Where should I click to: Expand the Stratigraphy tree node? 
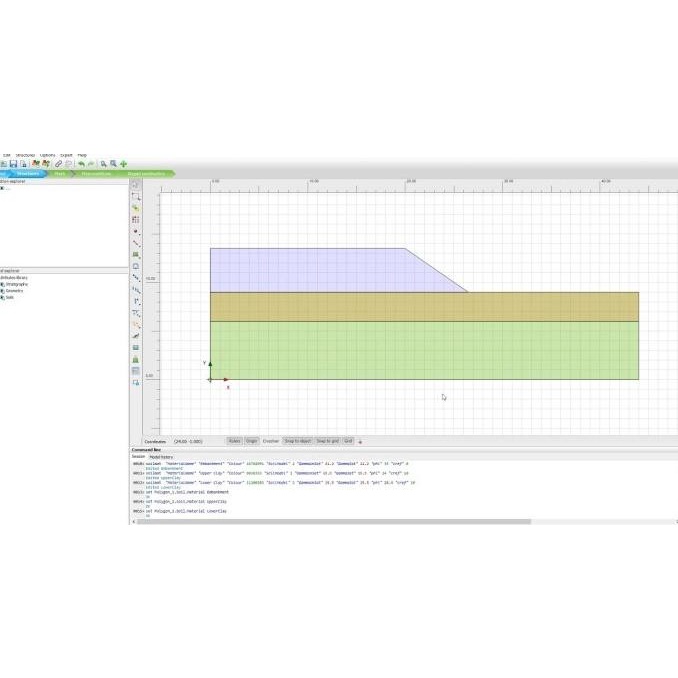[x=3, y=285]
